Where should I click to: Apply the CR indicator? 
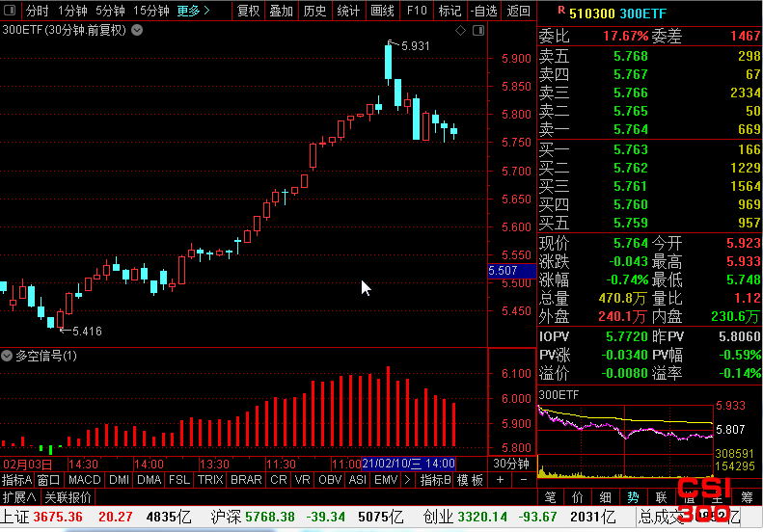coord(279,480)
